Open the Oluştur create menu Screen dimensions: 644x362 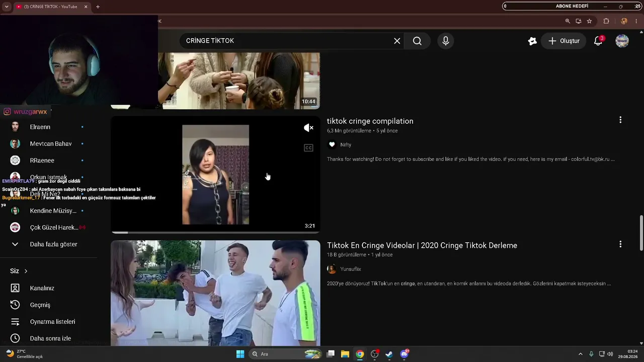coord(563,41)
